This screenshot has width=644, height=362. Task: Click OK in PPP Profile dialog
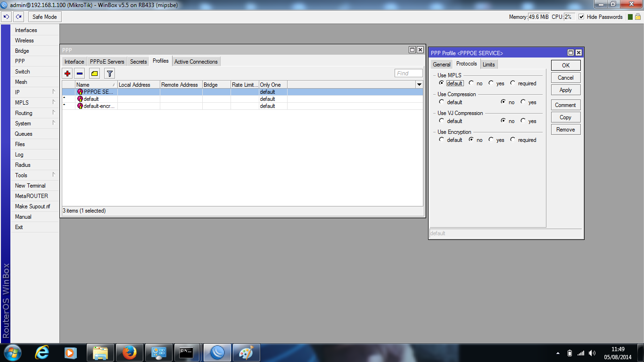(x=566, y=66)
